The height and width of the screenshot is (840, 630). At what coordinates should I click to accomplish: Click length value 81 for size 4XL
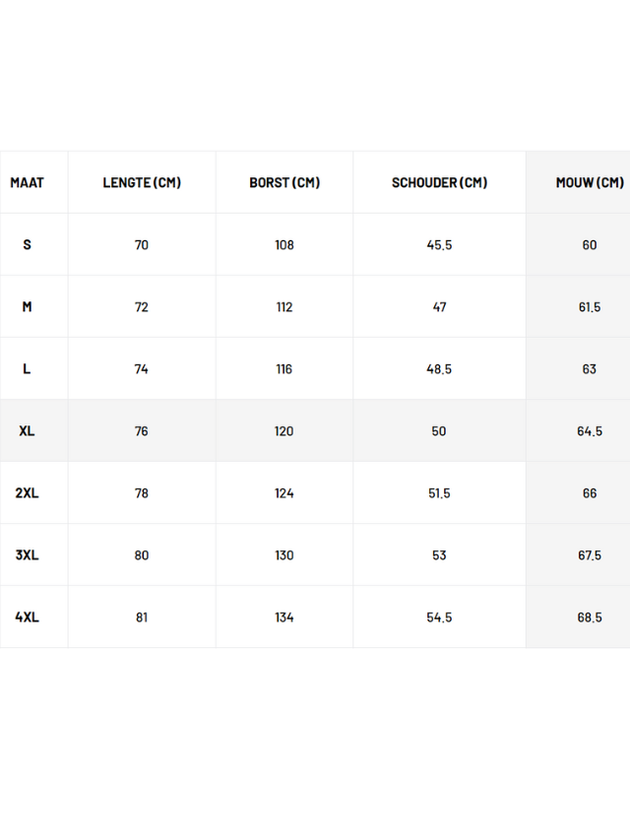coord(142,616)
